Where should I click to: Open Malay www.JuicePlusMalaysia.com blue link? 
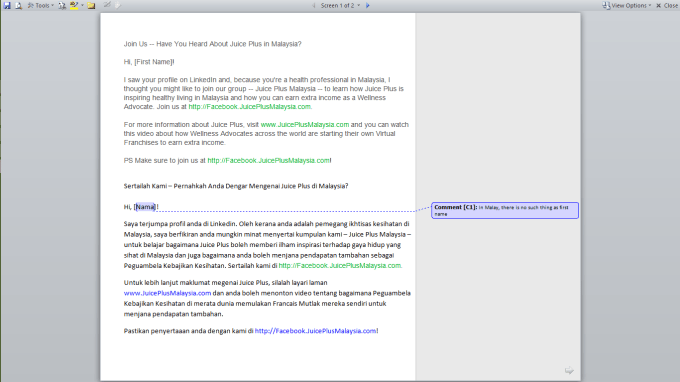pos(167,293)
